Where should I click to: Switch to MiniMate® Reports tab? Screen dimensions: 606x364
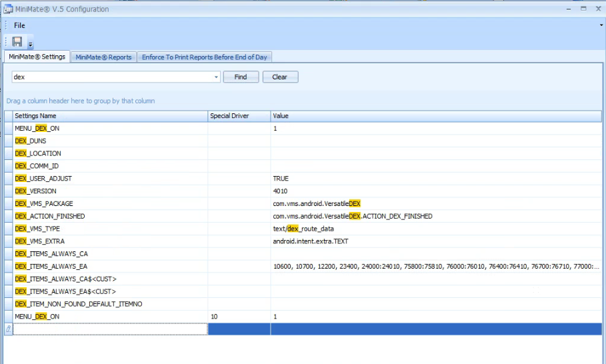pyautogui.click(x=103, y=57)
